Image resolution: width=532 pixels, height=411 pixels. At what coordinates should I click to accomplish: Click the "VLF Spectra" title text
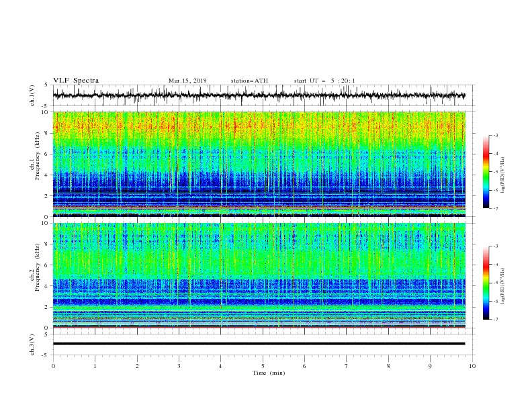coord(76,81)
